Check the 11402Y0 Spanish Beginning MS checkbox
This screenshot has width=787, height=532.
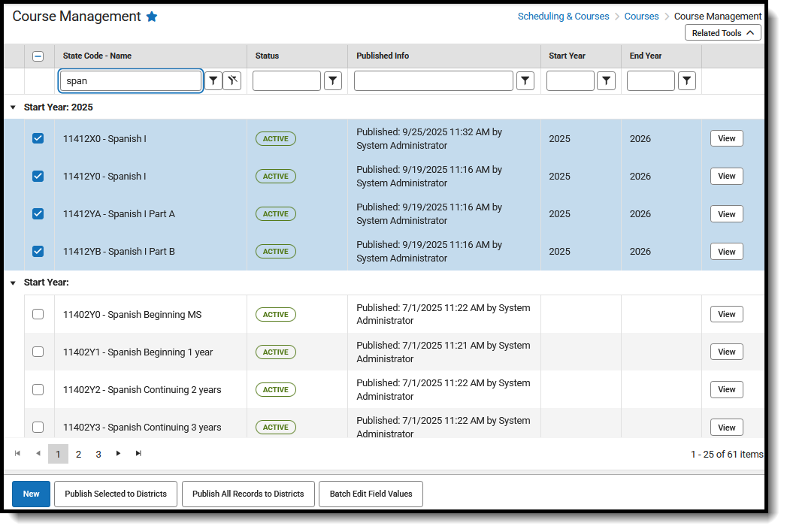pos(38,314)
